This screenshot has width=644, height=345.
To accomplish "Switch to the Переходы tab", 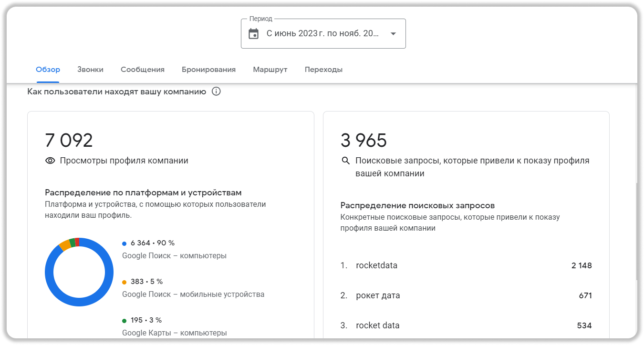I will [323, 70].
